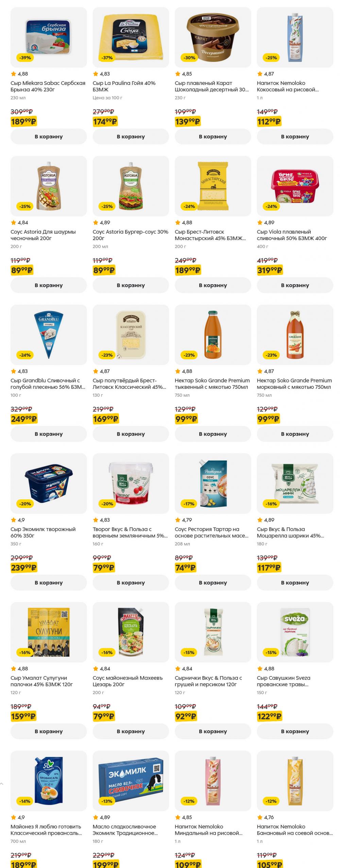The image size is (340, 868).
Task: Open the Nemoloko Кокосовый drink title link
Action: 288,86
